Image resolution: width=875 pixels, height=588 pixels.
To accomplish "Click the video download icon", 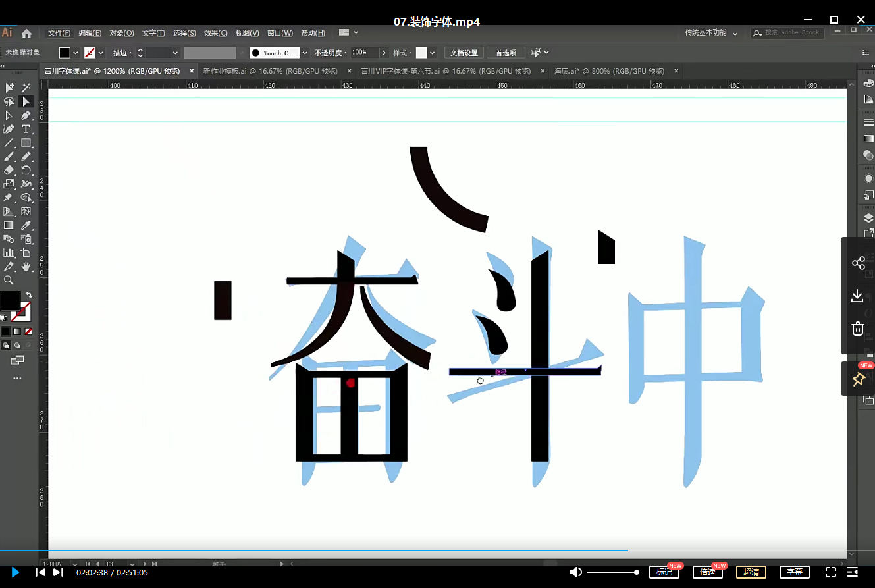I will 858,296.
